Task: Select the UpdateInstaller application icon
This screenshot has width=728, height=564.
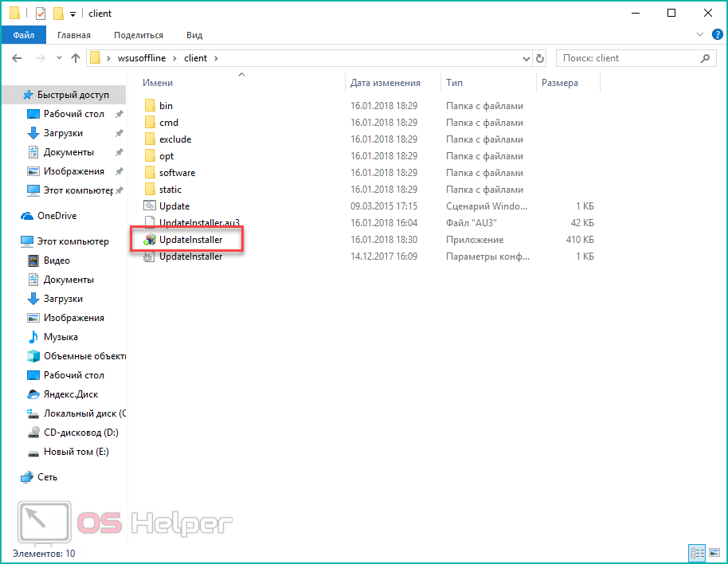Action: pos(150,240)
